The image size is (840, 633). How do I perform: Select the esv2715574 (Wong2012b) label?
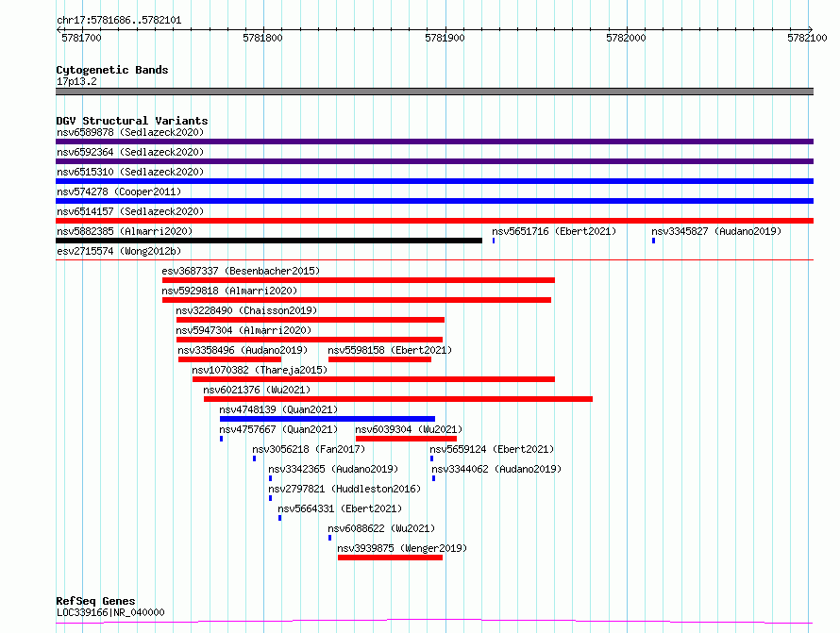119,251
